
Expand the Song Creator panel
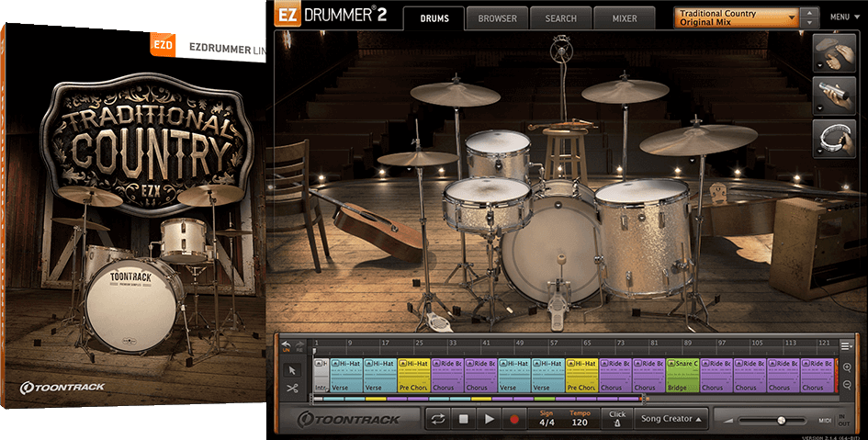click(x=671, y=419)
